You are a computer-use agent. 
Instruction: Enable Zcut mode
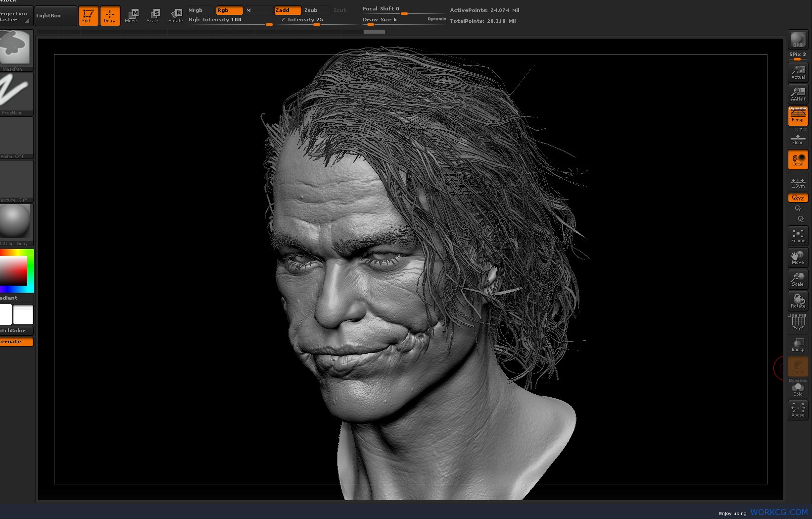pyautogui.click(x=344, y=10)
